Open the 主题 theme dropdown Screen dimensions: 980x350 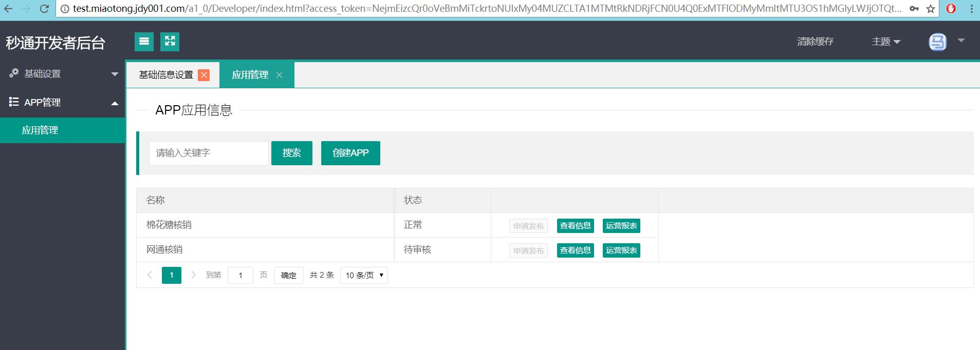885,42
